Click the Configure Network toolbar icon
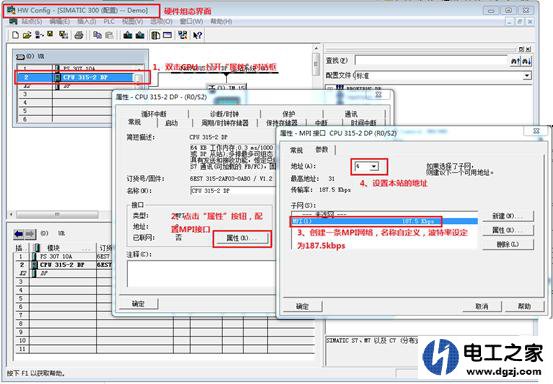 tap(182, 35)
